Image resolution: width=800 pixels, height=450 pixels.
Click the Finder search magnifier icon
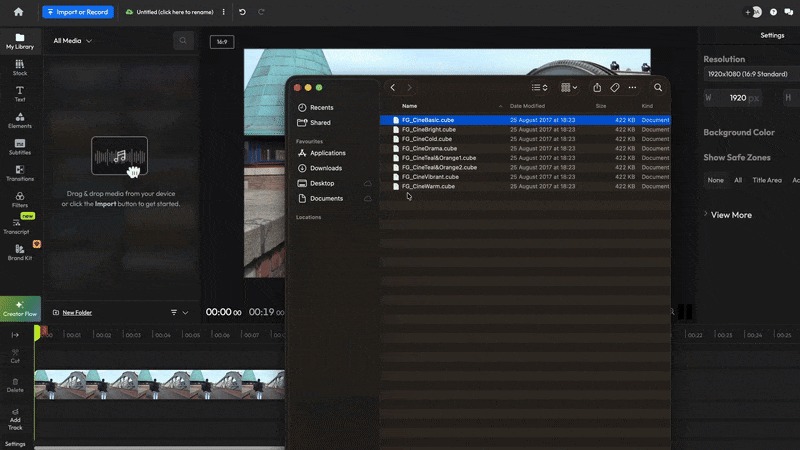(658, 88)
